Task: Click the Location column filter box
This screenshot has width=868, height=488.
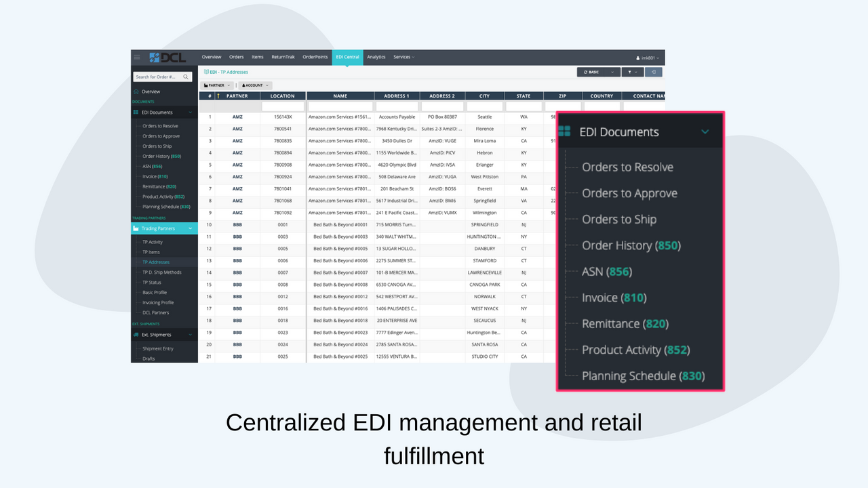Action: coord(283,106)
